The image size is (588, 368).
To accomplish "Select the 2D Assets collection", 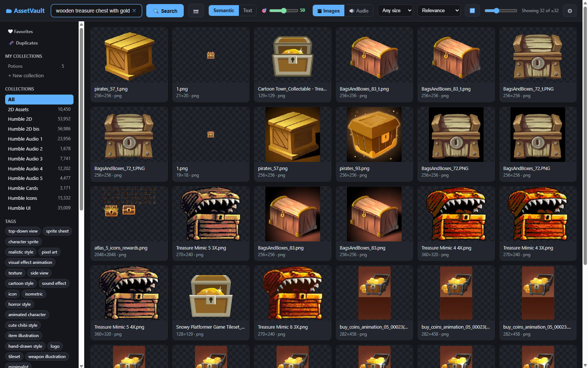I will coord(39,109).
